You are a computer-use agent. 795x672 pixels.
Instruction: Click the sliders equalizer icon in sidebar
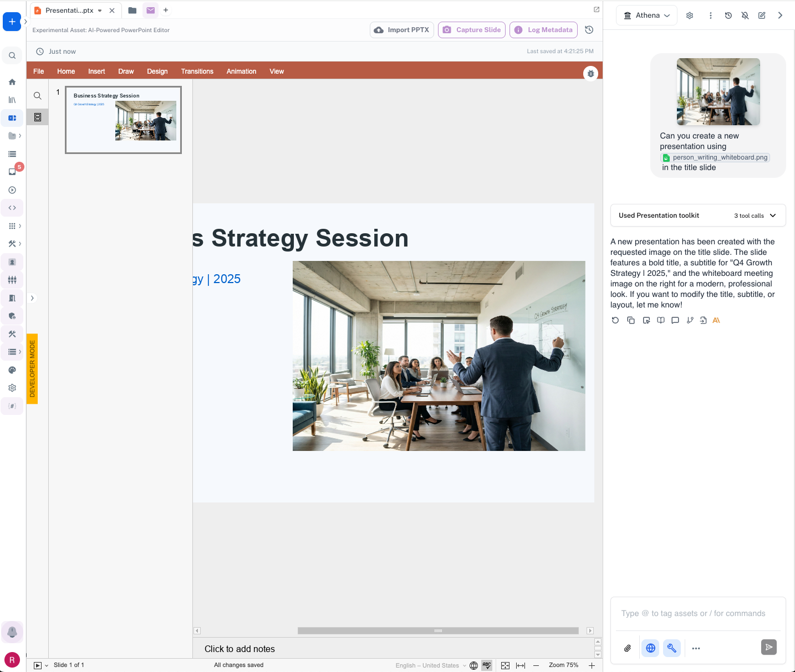point(12,280)
